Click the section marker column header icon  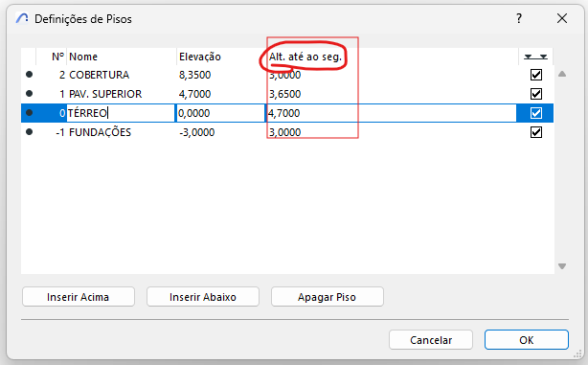tap(535, 57)
